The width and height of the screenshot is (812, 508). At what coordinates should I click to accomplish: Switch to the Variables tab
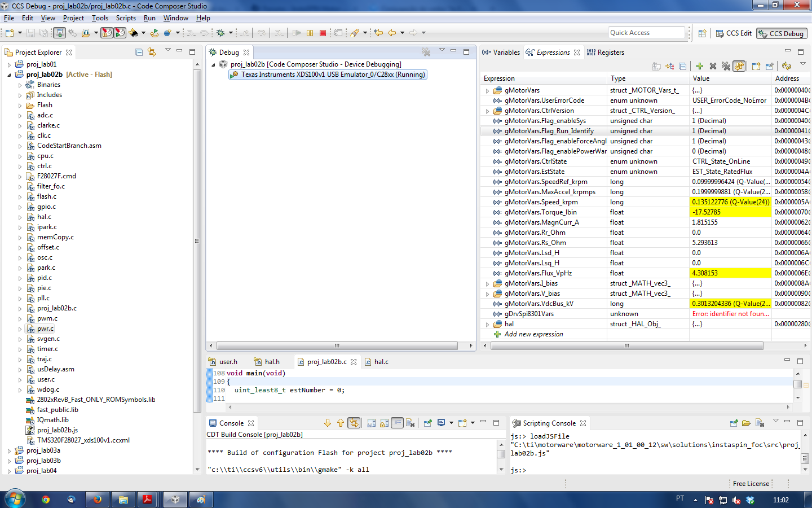[501, 52]
